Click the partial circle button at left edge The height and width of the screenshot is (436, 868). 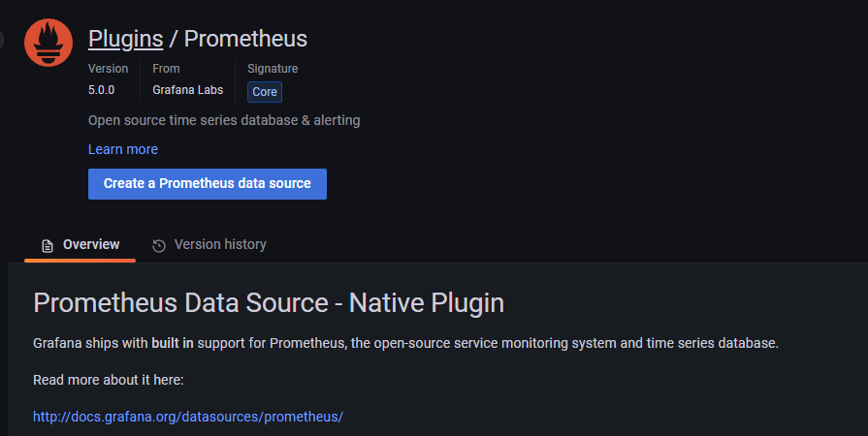click(x=1, y=40)
